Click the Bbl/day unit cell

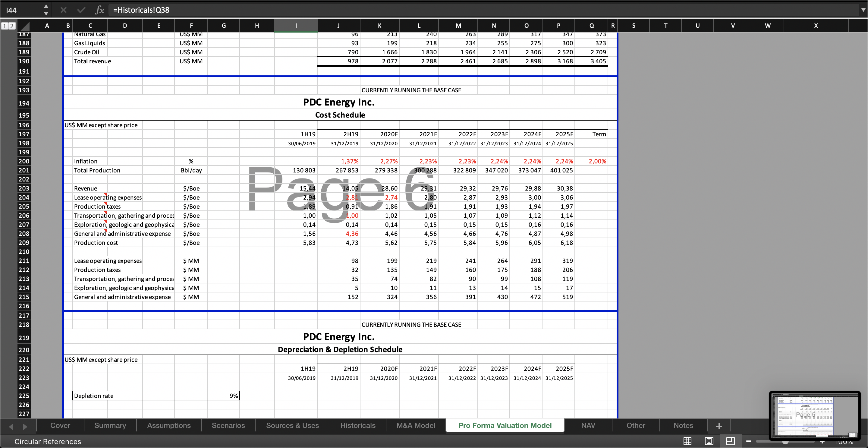coord(191,170)
